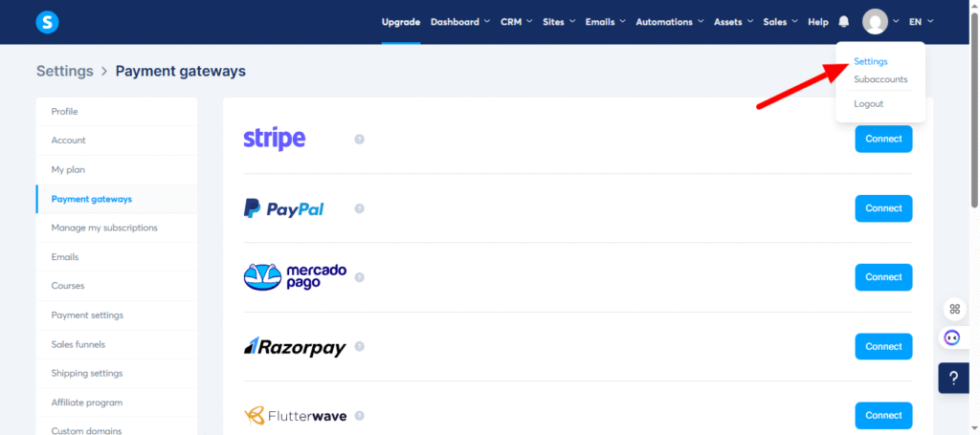Image resolution: width=980 pixels, height=435 pixels.
Task: Click Upgrade in the top navigation
Action: (x=401, y=22)
